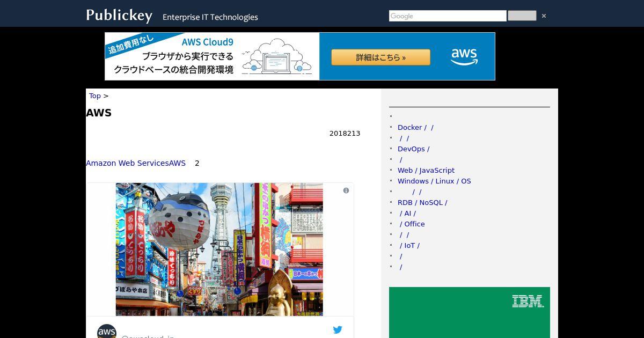Open the AWS Cloud9 banner ad
644x338 pixels.
tap(300, 56)
